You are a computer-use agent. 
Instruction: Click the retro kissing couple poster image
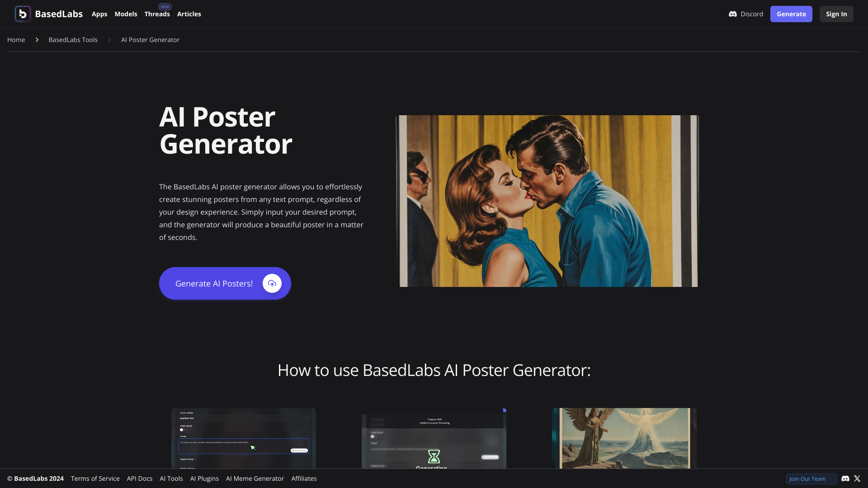click(547, 201)
